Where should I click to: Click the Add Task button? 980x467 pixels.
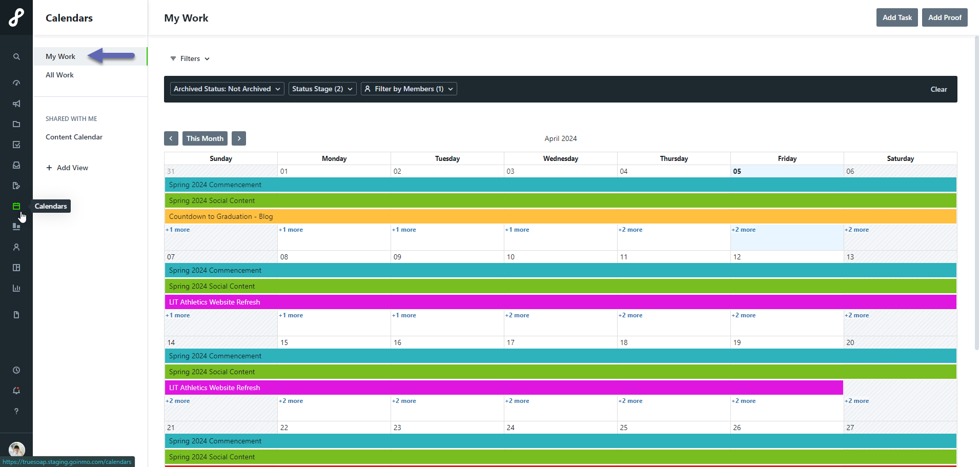[897, 17]
